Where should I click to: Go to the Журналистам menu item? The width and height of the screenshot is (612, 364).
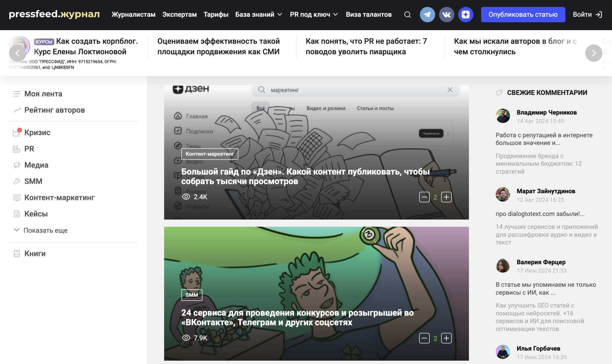(133, 15)
